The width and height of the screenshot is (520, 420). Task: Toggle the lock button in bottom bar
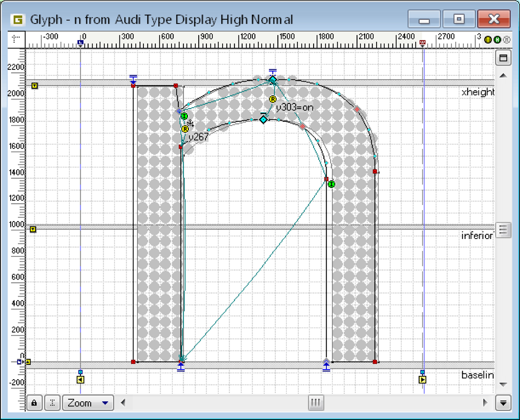tap(35, 403)
